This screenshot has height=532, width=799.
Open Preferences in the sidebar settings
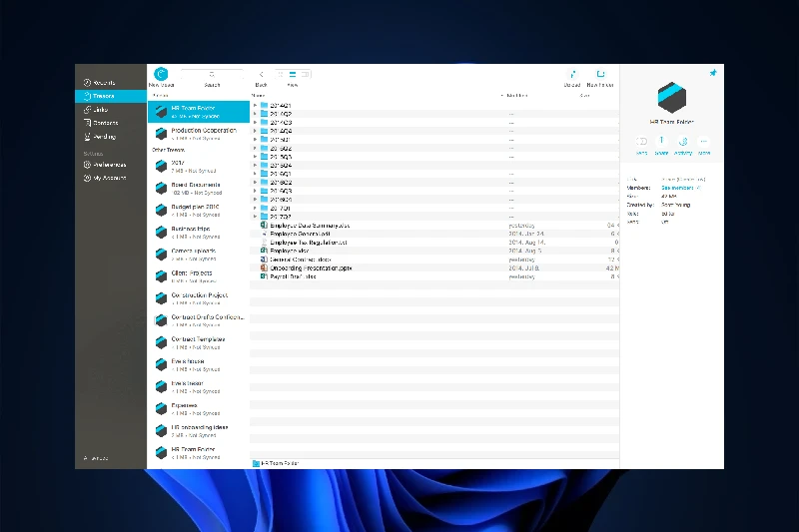[x=104, y=165]
